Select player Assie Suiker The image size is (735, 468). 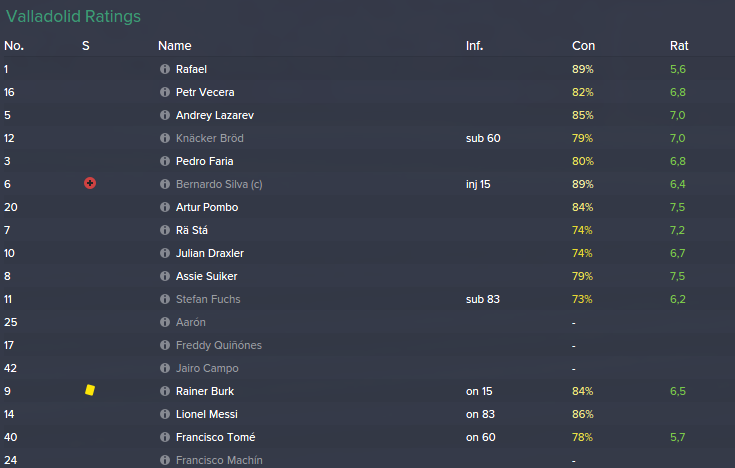[x=206, y=276]
